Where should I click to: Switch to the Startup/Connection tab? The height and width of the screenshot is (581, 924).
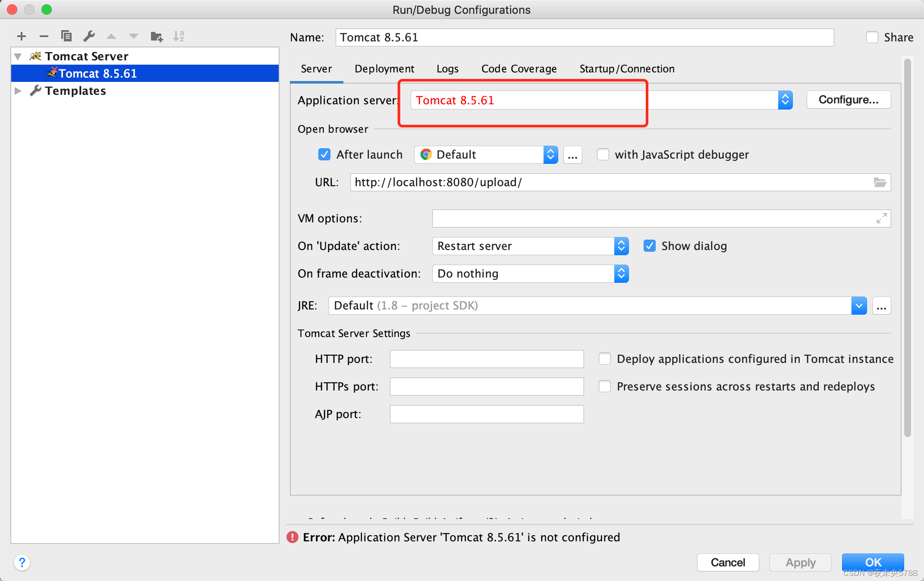point(627,69)
